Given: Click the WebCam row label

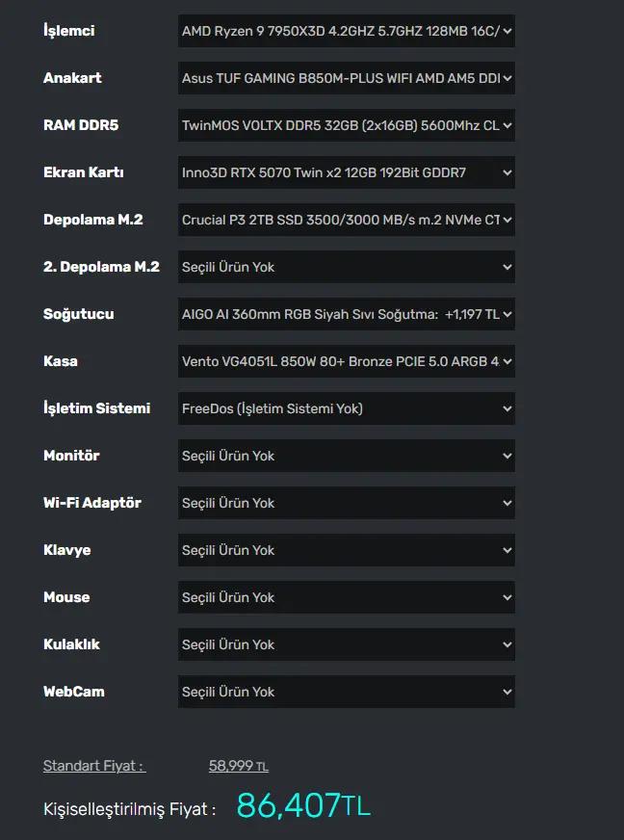Looking at the screenshot, I should click(74, 691).
